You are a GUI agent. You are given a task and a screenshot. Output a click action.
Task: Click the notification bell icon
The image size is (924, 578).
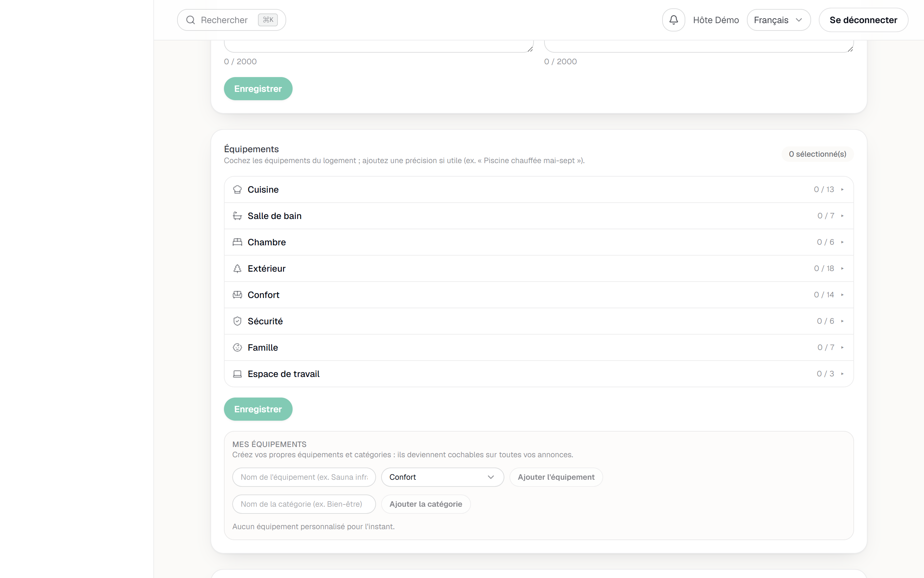673,20
